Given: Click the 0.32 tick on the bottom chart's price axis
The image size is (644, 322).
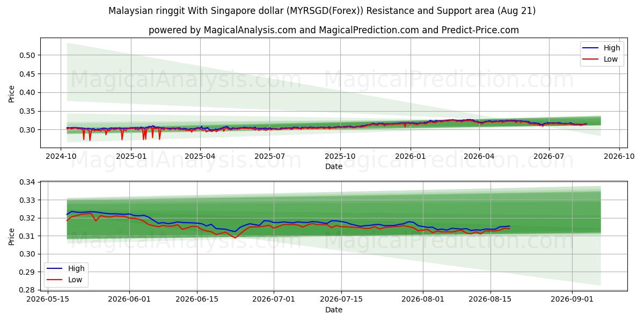Looking at the screenshot, I should point(28,218).
